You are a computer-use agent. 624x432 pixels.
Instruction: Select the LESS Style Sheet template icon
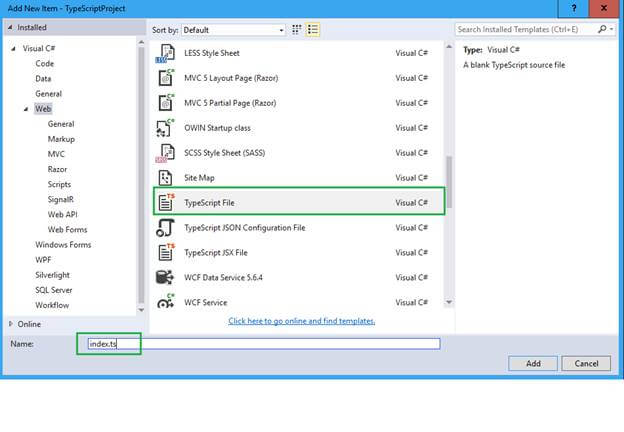click(165, 53)
